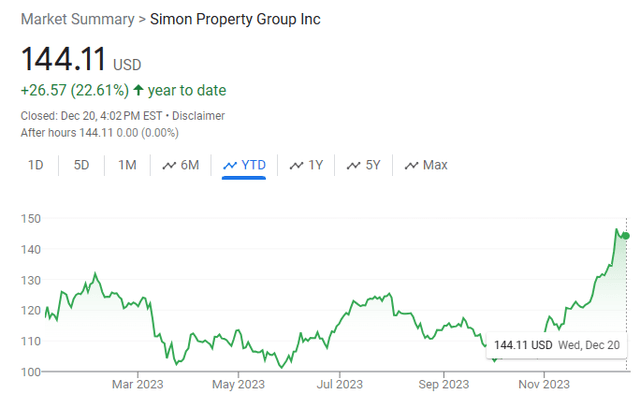Select the 1D time range tab

(x=36, y=165)
